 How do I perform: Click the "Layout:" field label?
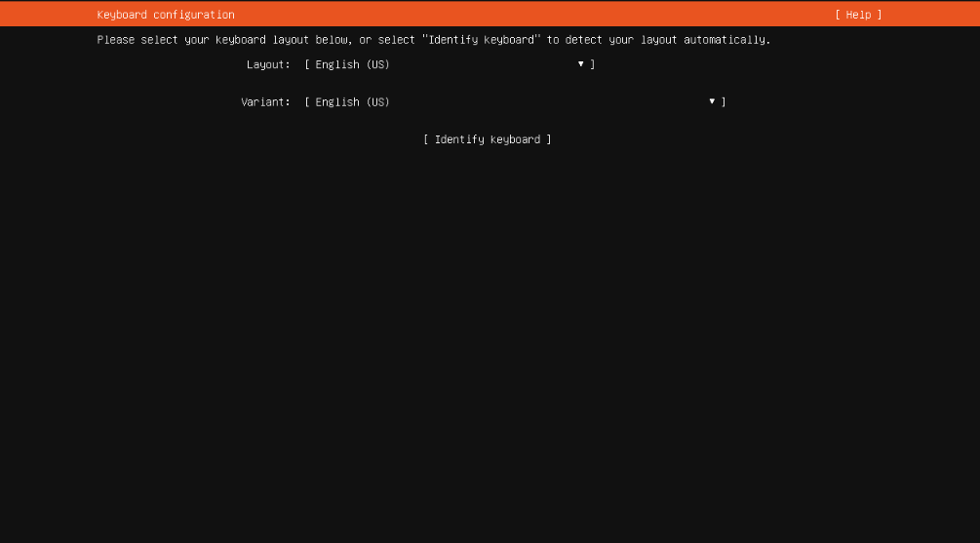pos(268,64)
